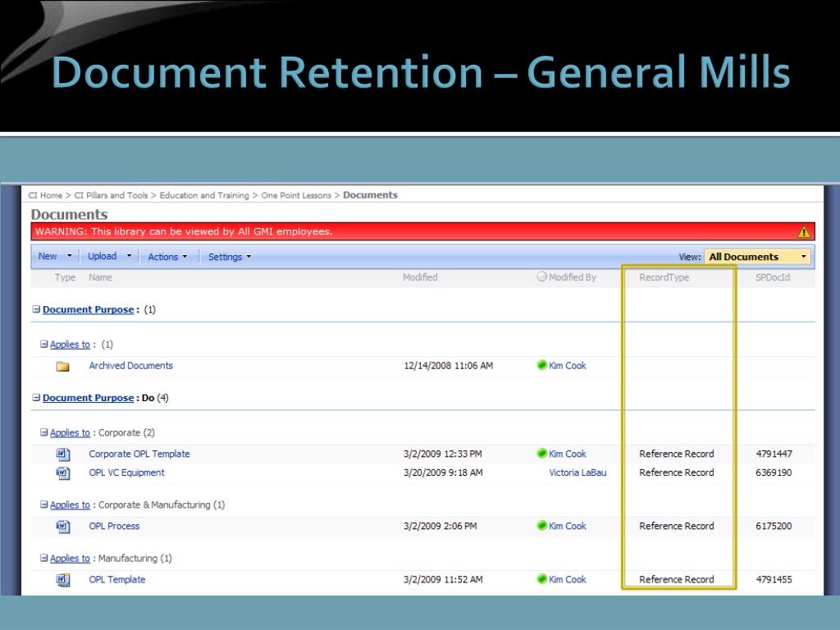Click SPDocId value 4791455
840x630 pixels.
point(774,580)
